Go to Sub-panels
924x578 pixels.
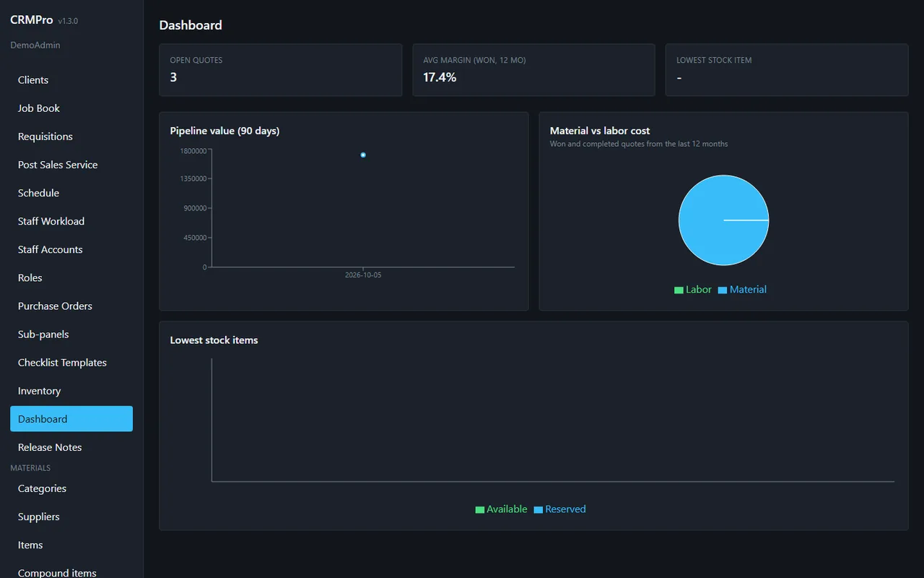point(71,334)
